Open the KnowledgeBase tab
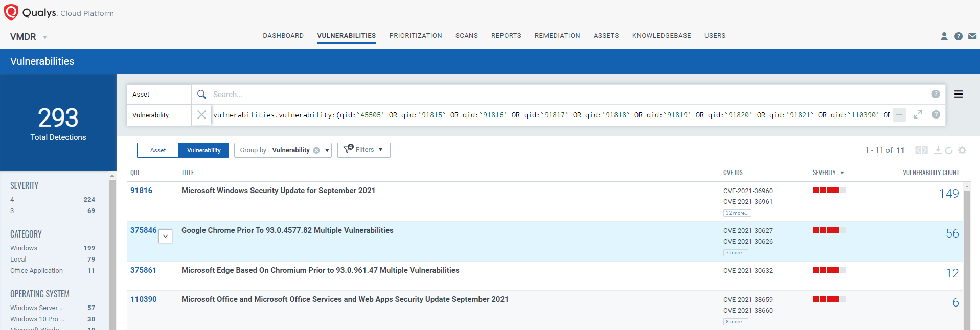Screen dimensions: 980x330 662,36
